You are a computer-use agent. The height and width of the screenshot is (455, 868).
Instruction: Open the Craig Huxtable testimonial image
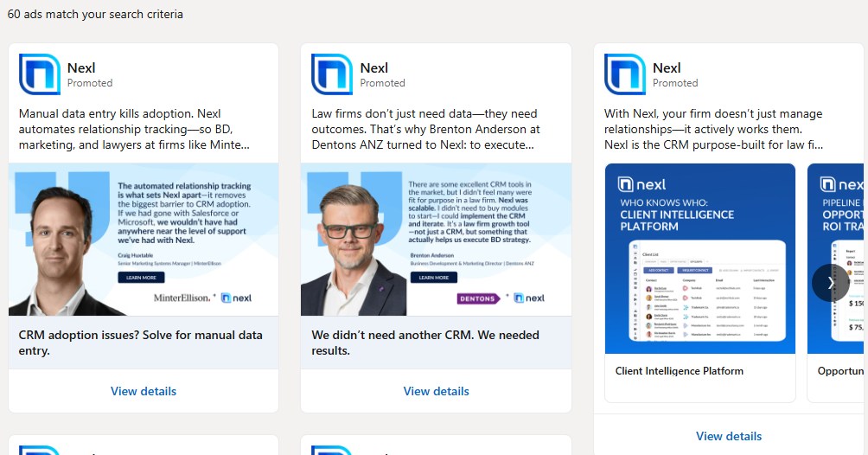[144, 240]
